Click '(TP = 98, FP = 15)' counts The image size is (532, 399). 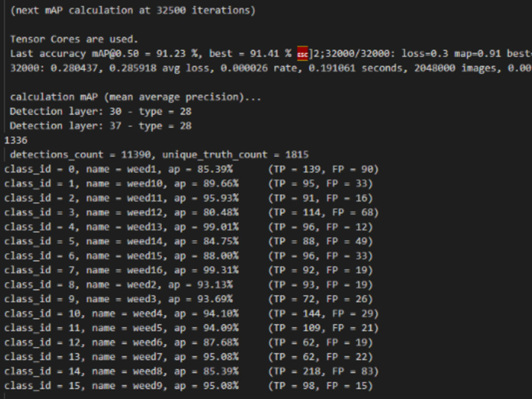coord(320,385)
